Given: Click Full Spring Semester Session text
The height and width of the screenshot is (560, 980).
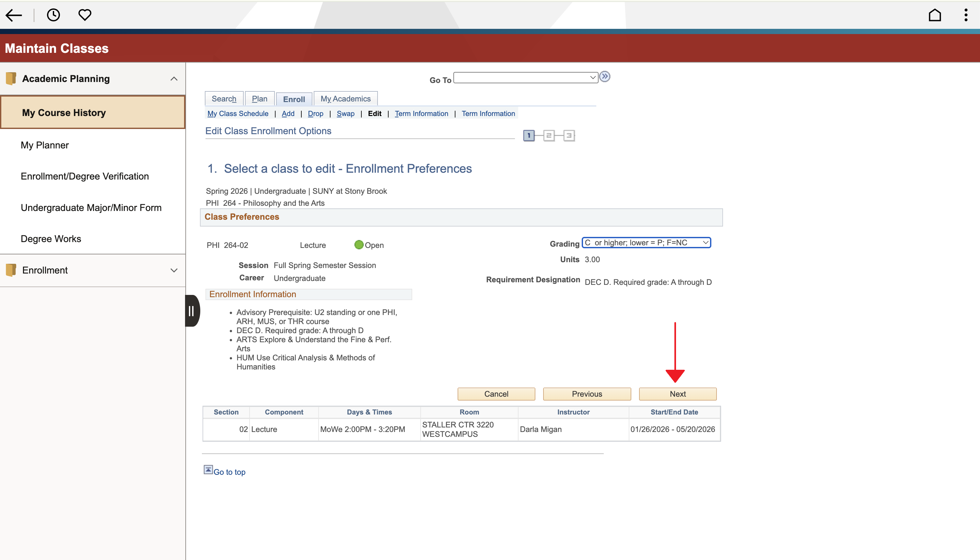Looking at the screenshot, I should tap(325, 265).
